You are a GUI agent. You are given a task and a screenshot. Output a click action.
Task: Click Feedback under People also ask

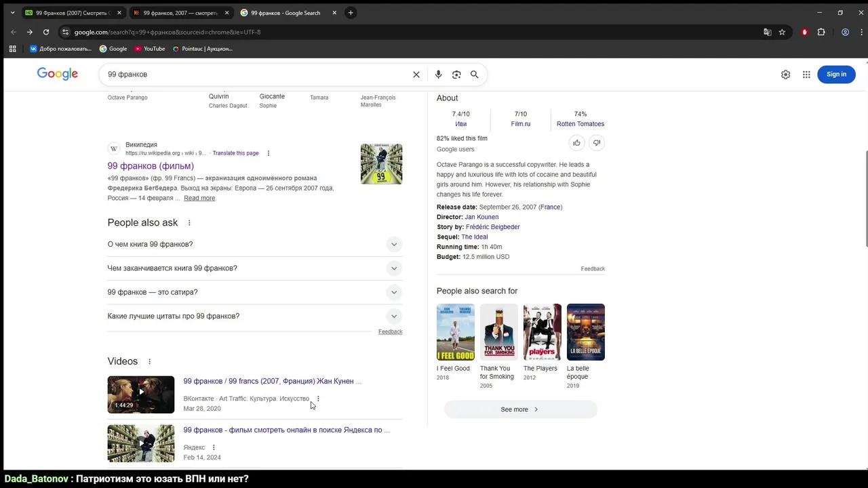click(x=391, y=331)
